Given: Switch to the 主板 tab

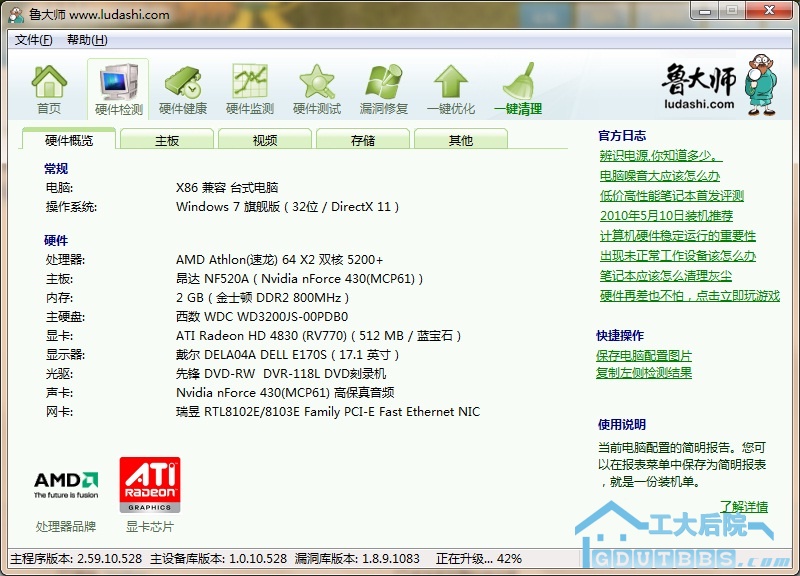Looking at the screenshot, I should [x=167, y=141].
